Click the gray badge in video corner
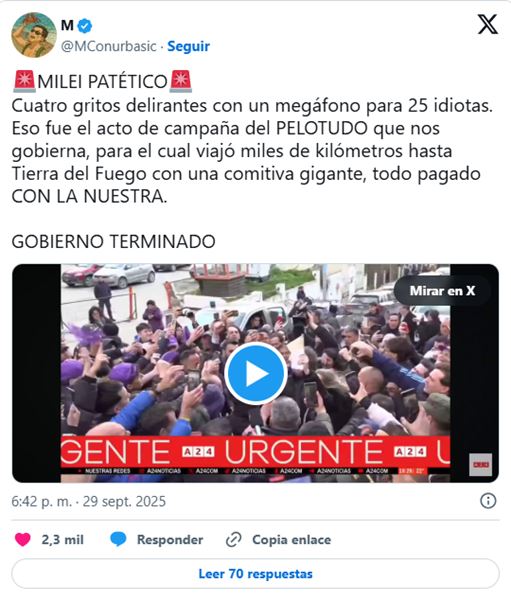Image resolution: width=511 pixels, height=600 pixels. point(481,465)
